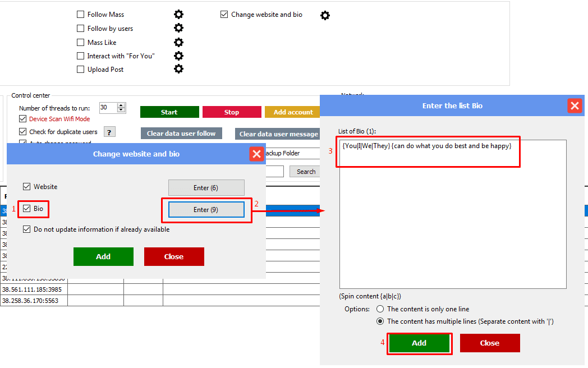The height and width of the screenshot is (368, 588).
Task: Click the question mark help button
Action: pos(110,132)
